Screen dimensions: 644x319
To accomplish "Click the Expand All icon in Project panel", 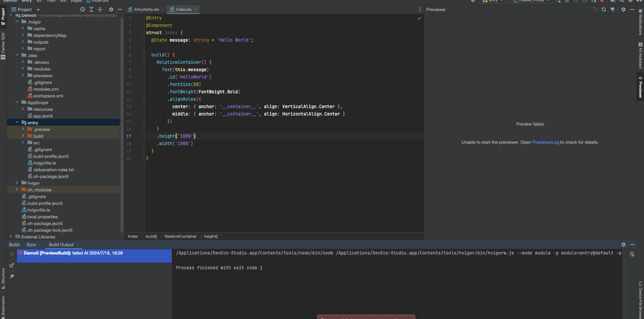I will coord(91,9).
